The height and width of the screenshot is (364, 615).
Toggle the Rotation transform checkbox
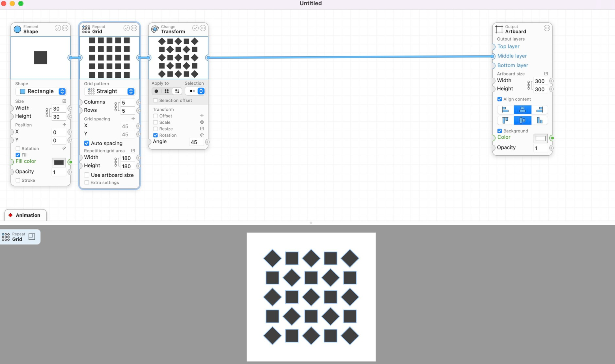[x=155, y=135]
